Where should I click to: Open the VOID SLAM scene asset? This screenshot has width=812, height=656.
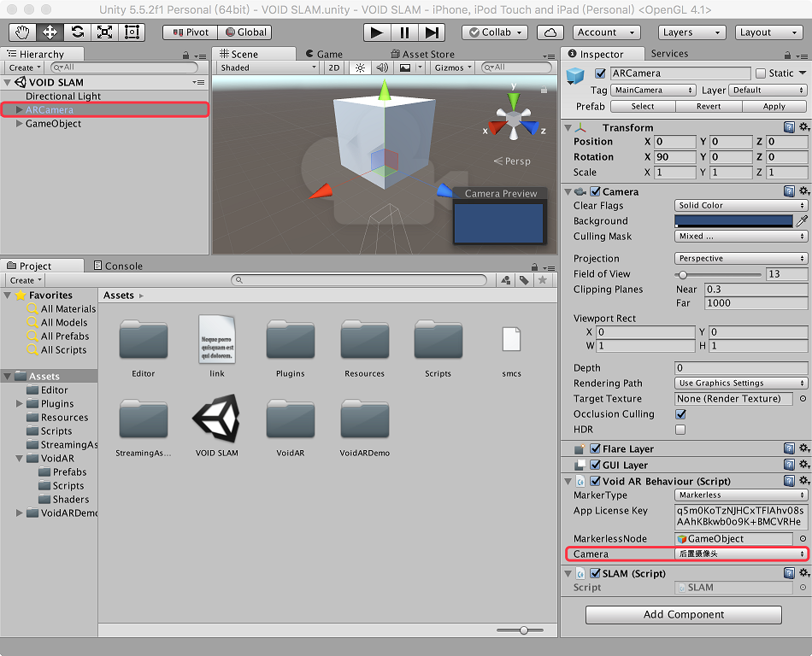point(216,425)
